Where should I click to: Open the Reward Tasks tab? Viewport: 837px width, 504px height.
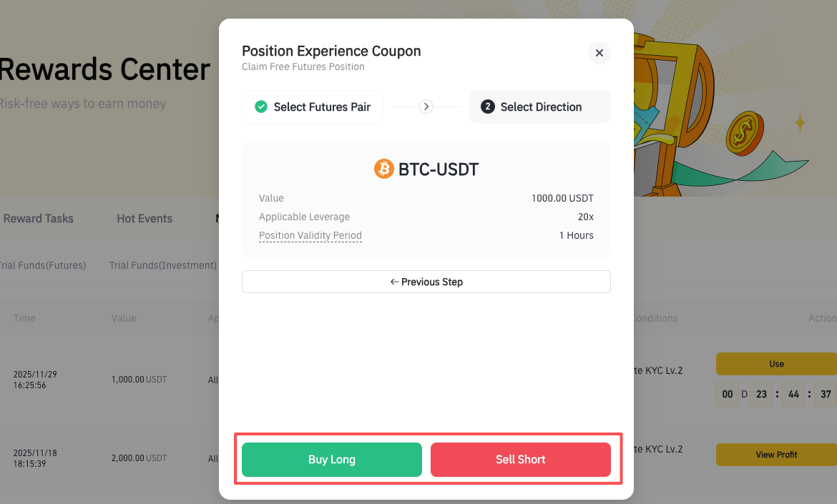coord(38,219)
